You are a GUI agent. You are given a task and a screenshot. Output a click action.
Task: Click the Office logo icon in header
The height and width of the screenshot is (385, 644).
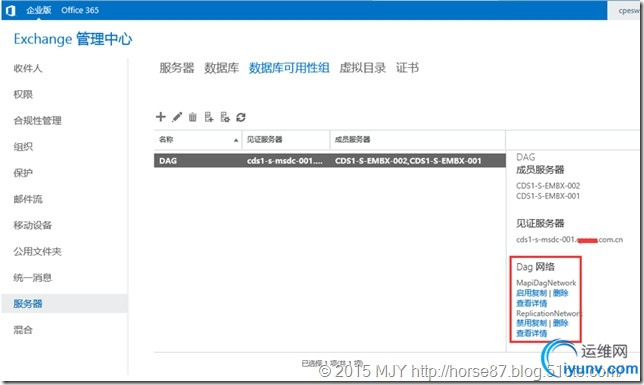tap(11, 10)
